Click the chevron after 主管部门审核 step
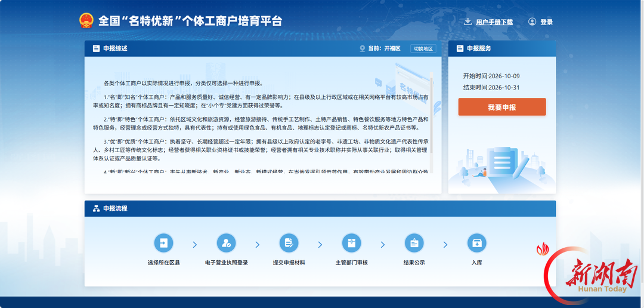This screenshot has width=644, height=308. [x=383, y=245]
